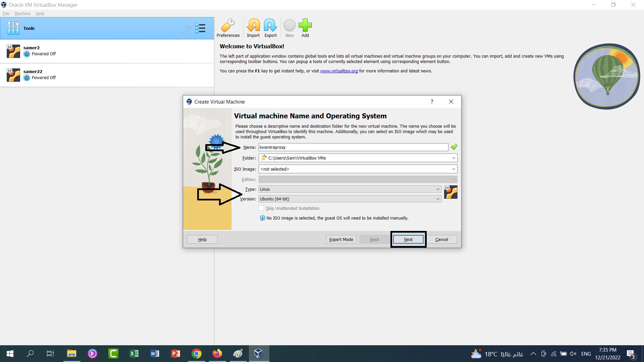Open Task View on the taskbar
The height and width of the screenshot is (362, 644).
(x=50, y=354)
